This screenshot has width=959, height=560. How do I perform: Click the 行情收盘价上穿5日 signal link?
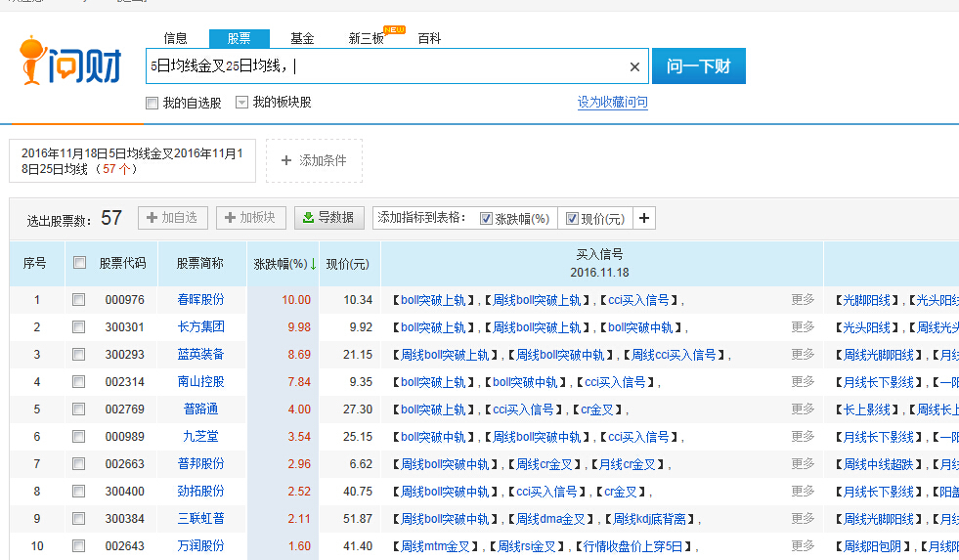[x=632, y=546]
